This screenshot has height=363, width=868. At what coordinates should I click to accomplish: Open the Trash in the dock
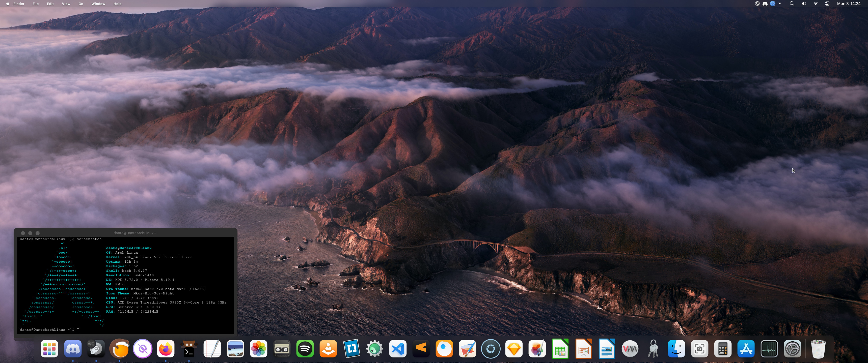click(x=818, y=349)
